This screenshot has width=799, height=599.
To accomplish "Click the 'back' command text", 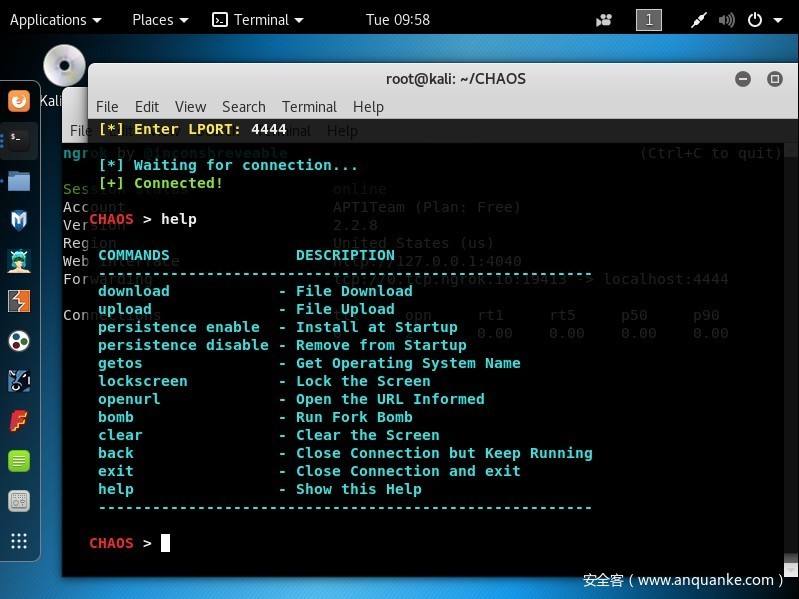I will (x=116, y=453).
